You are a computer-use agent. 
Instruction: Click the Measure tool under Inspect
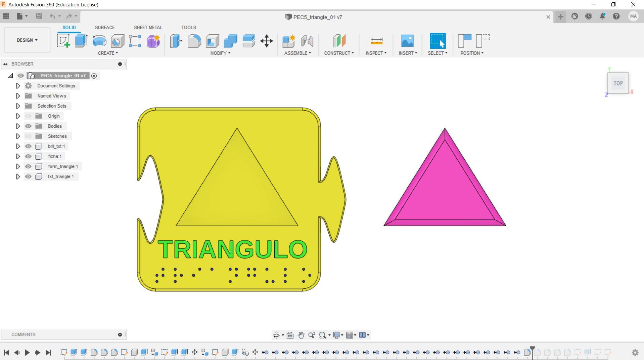click(376, 41)
